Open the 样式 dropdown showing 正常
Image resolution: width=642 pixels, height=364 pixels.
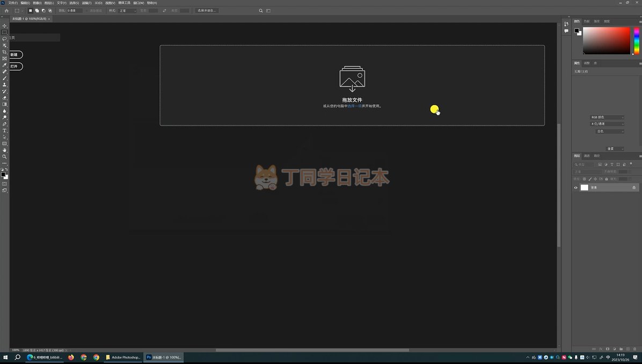tap(128, 11)
